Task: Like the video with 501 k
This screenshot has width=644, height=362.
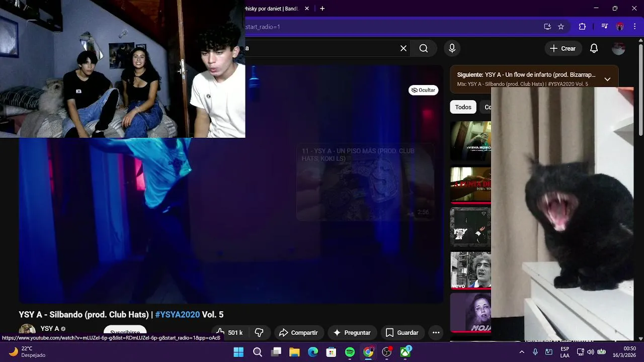Action: 229,332
